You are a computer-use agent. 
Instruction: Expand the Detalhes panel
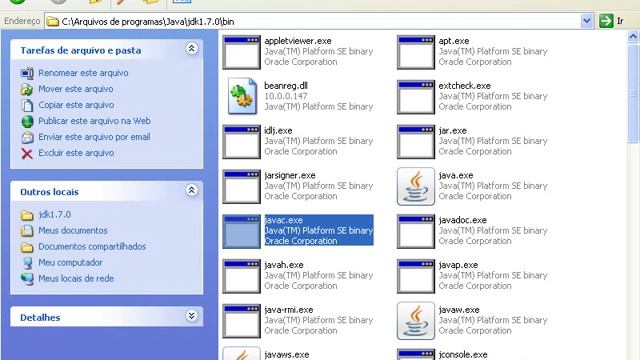point(191,316)
